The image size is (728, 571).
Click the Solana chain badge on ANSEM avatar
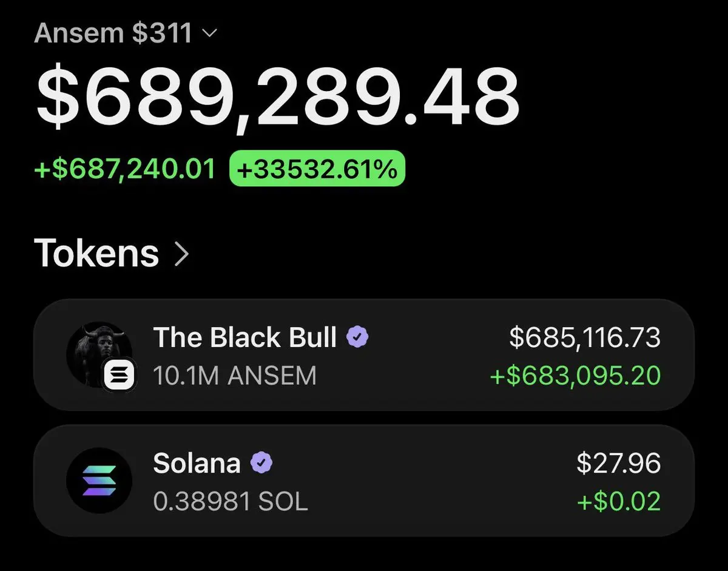pyautogui.click(x=120, y=376)
